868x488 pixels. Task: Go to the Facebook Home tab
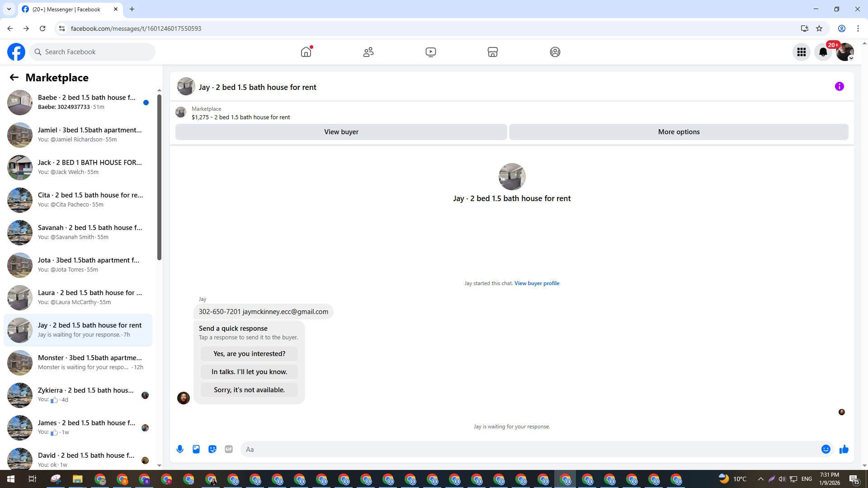tap(306, 52)
